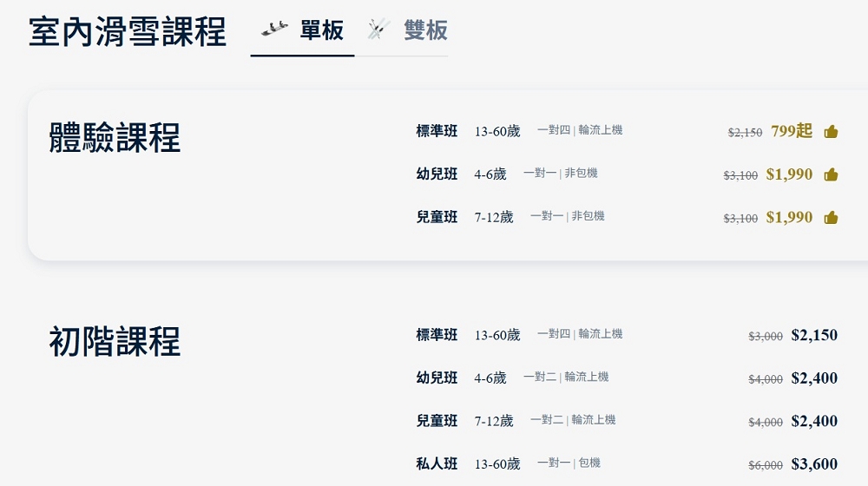This screenshot has width=868, height=486.
Task: Click thumbs-up icon on 體驗課程 兒童班 row
Action: 831,217
